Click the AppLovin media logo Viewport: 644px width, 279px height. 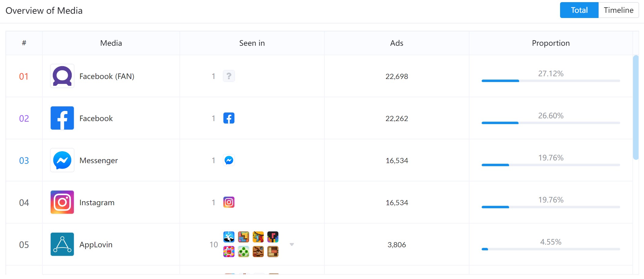pos(62,244)
